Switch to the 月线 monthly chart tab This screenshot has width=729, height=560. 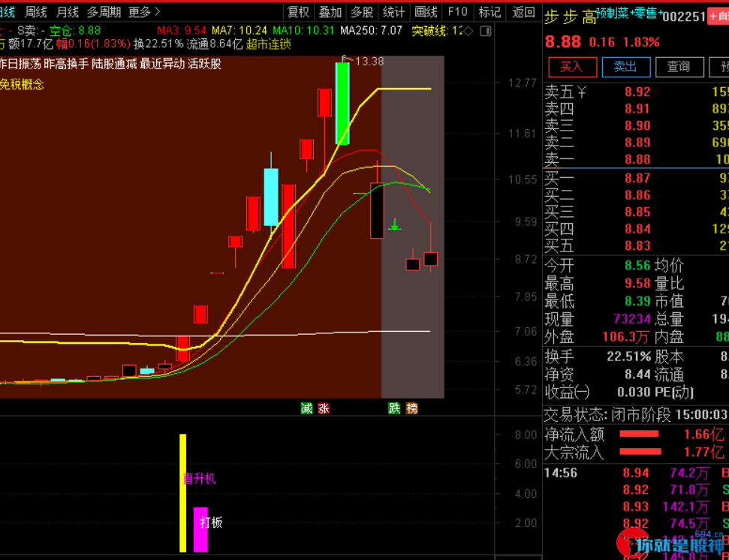(68, 12)
